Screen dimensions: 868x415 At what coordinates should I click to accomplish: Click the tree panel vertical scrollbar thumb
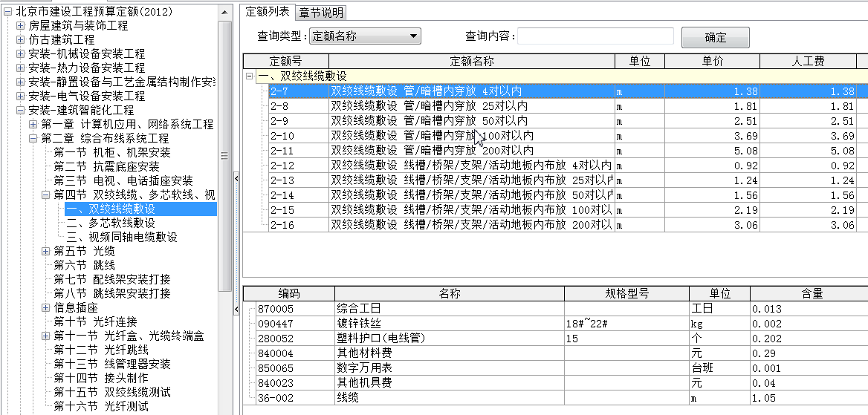coord(224,157)
